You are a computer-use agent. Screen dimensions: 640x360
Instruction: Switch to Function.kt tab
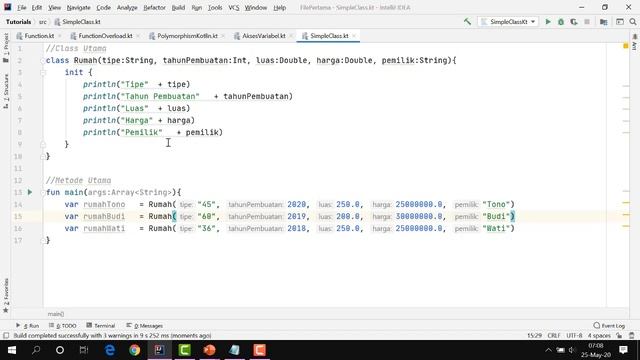39,36
